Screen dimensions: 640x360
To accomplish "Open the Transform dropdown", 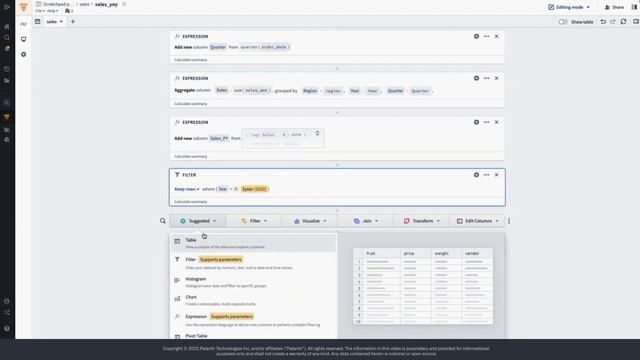I will coord(422,221).
